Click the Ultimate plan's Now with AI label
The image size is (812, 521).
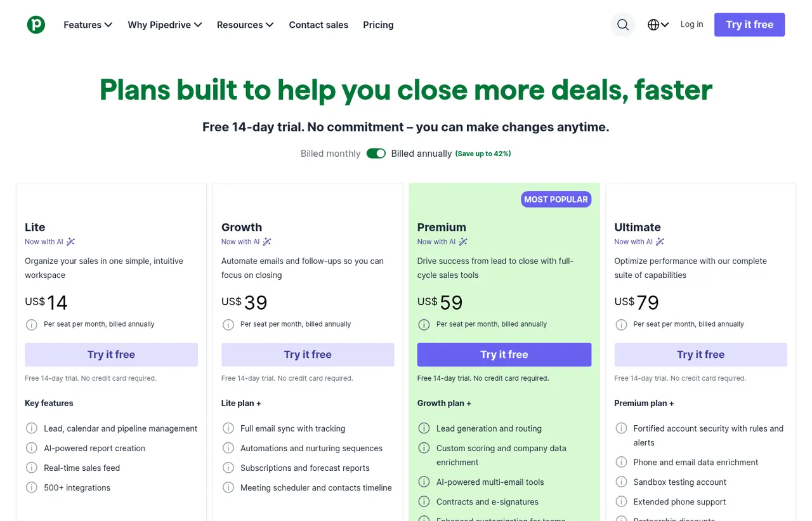639,242
